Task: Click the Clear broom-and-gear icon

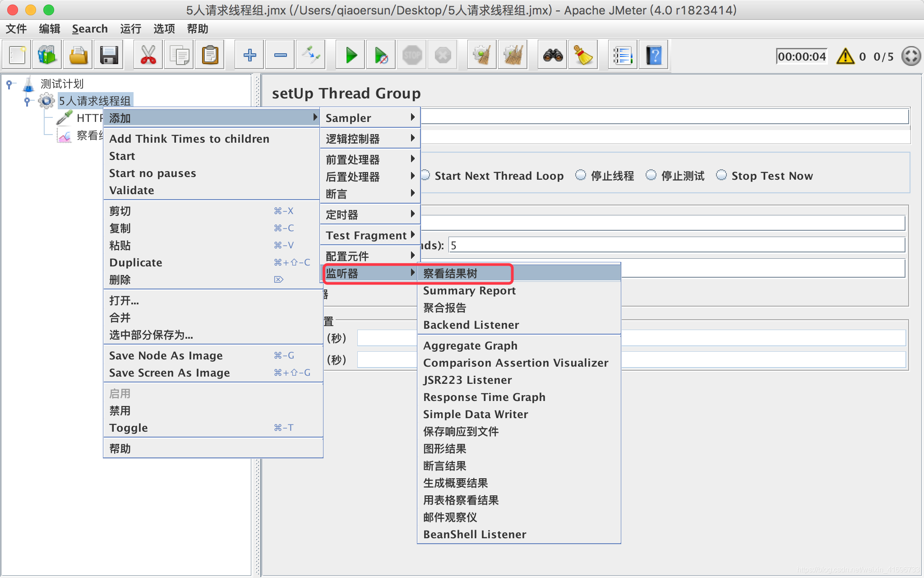Action: point(482,56)
